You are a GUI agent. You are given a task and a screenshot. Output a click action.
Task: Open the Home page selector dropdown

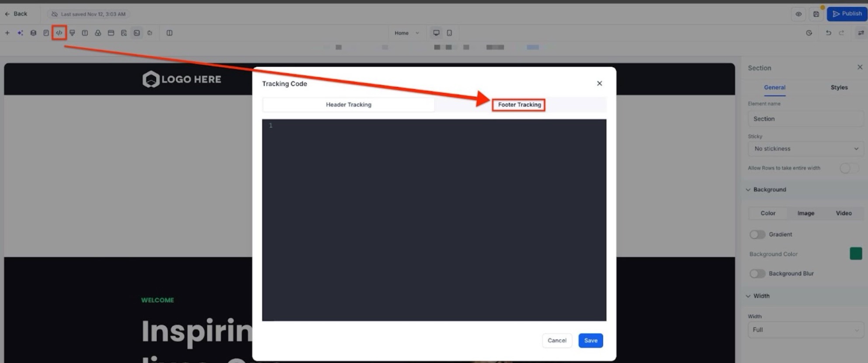click(x=406, y=33)
